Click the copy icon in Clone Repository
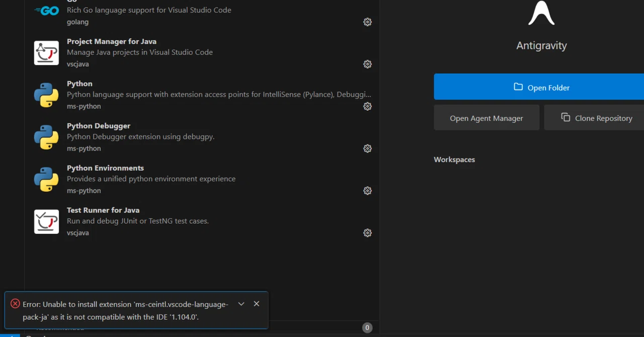The image size is (644, 337). 566,117
